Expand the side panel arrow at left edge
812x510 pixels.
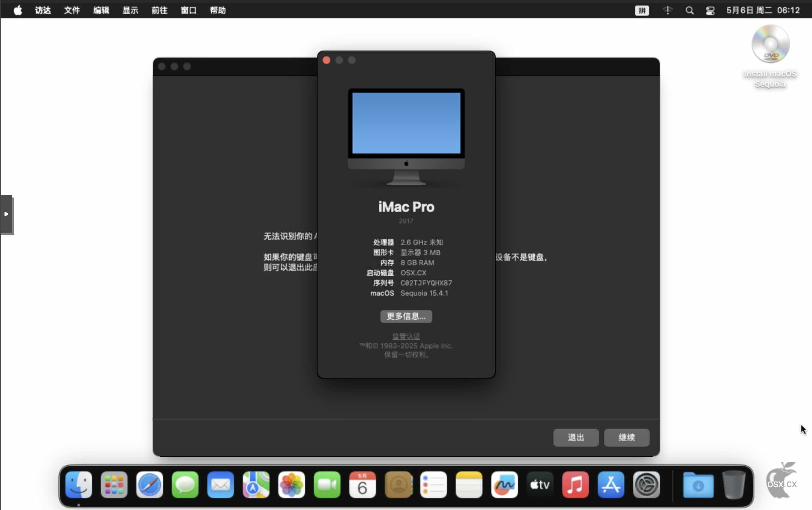pos(6,214)
